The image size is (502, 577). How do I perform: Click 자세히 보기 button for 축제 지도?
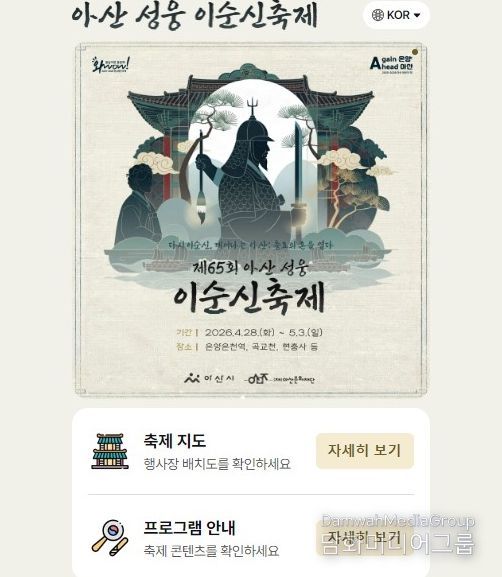coord(365,451)
